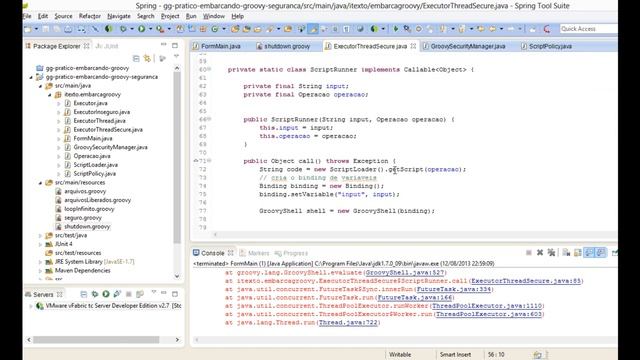Open the Navigate menu

(x=119, y=16)
